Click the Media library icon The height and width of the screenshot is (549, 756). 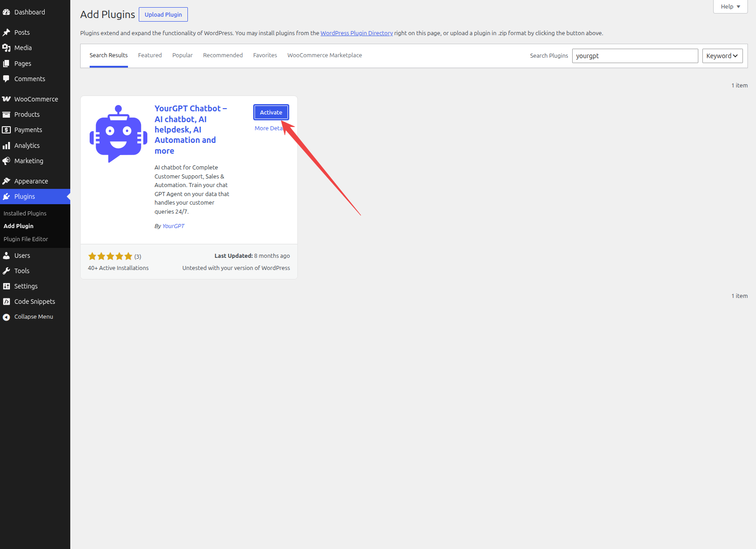coord(6,48)
